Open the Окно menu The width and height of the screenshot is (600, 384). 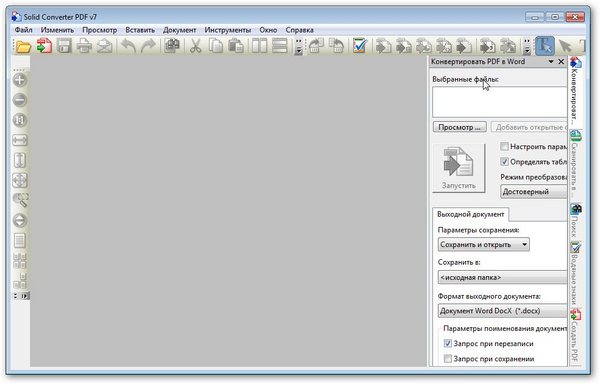(x=268, y=30)
